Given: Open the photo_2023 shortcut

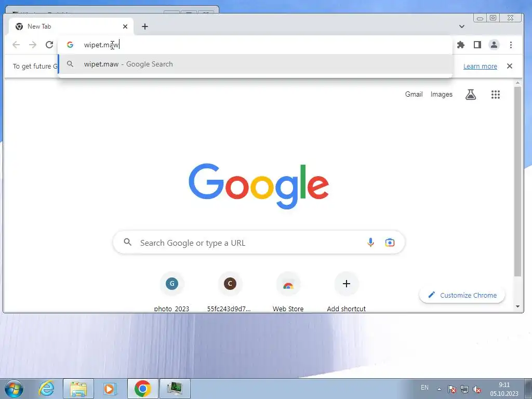Looking at the screenshot, I should pyautogui.click(x=171, y=292).
